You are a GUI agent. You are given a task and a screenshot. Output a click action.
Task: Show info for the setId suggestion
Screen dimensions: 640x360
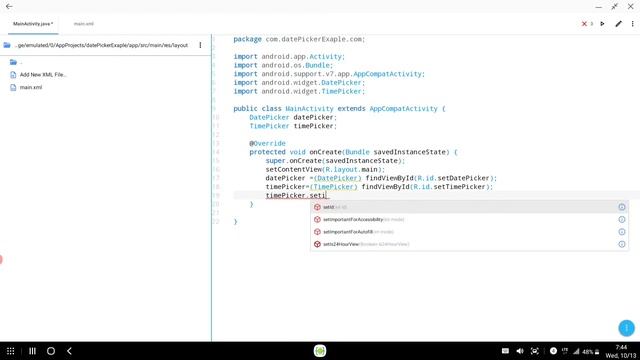point(622,207)
